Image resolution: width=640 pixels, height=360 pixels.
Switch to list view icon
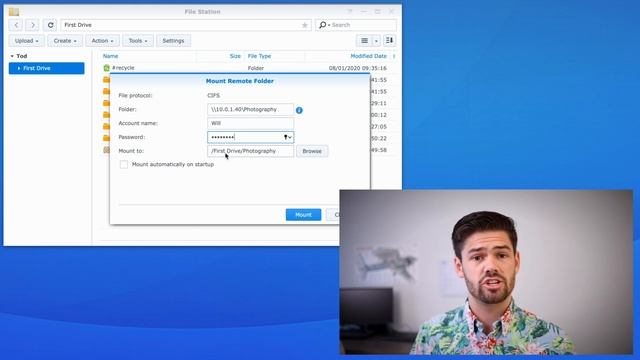tap(364, 40)
